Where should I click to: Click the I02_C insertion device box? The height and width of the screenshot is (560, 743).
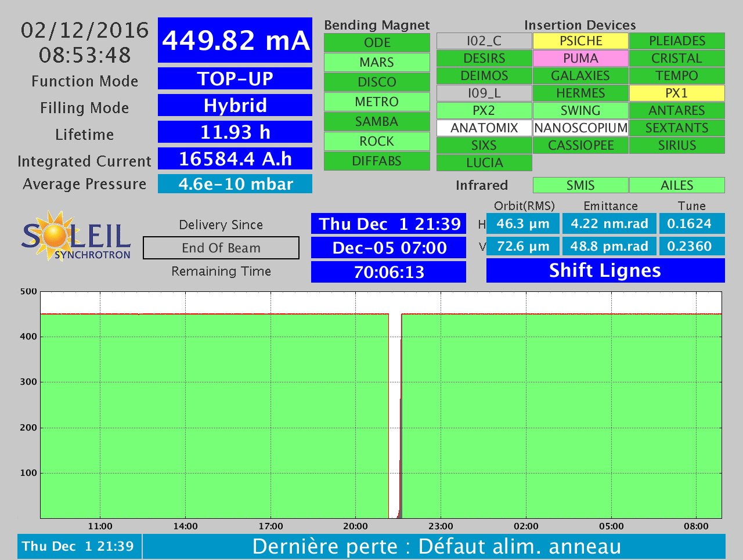[x=484, y=41]
